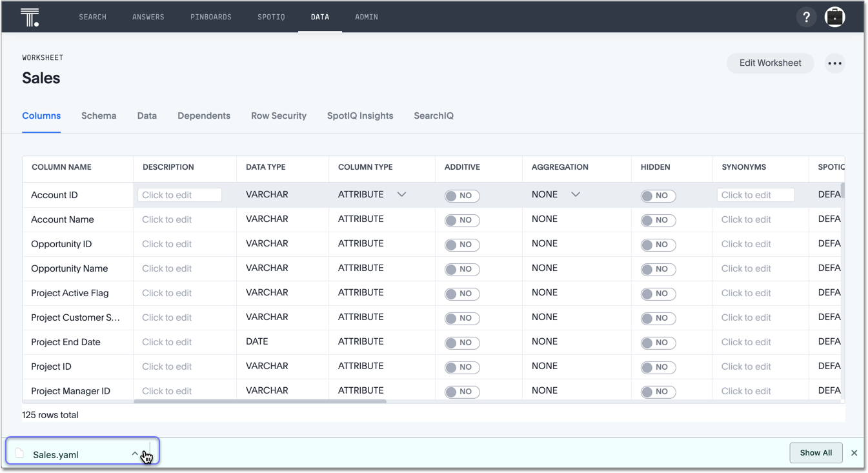This screenshot has width=868, height=473.
Task: Switch to the Dependents tab
Action: pos(204,116)
